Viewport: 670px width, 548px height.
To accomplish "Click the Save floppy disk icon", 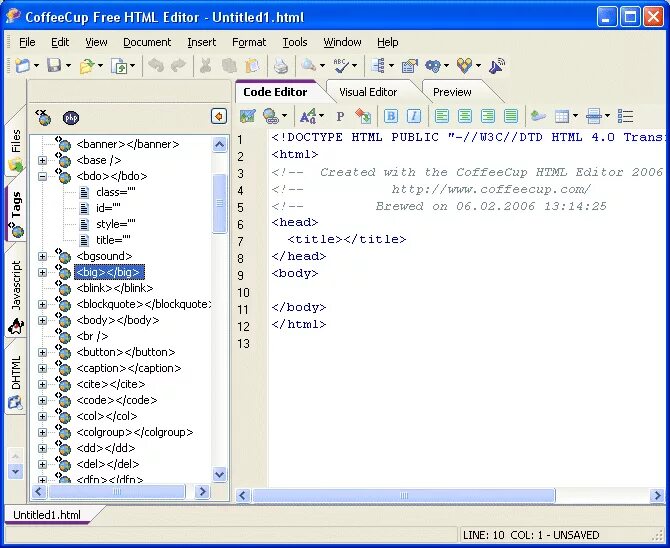I will tap(54, 66).
